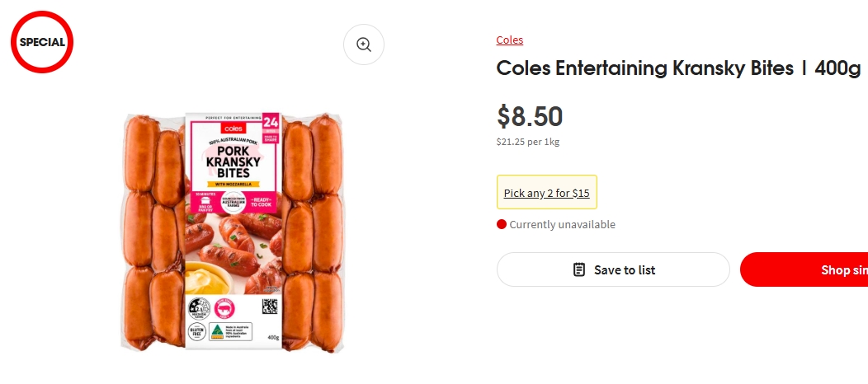Click the QR code on the packaging
Screen dimensions: 868x384
[x=270, y=307]
